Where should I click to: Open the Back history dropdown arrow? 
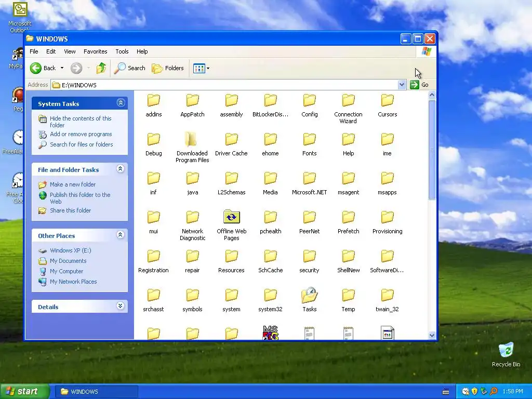62,68
